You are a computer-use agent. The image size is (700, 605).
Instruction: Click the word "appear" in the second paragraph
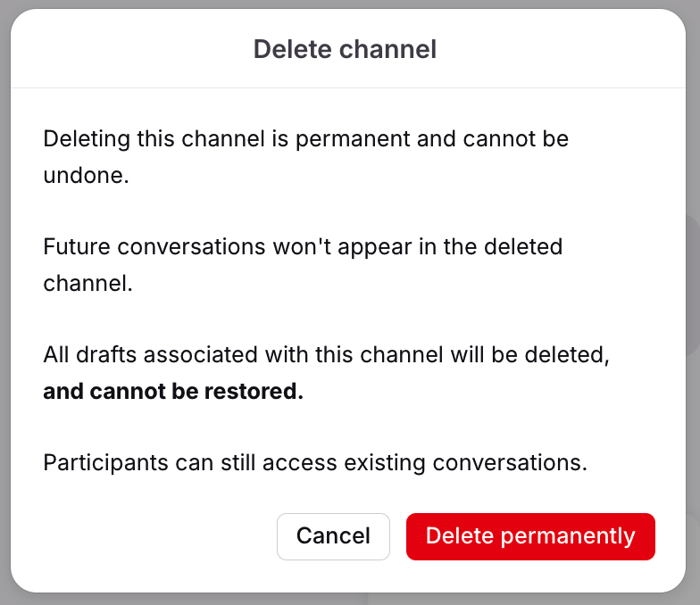[x=375, y=248]
